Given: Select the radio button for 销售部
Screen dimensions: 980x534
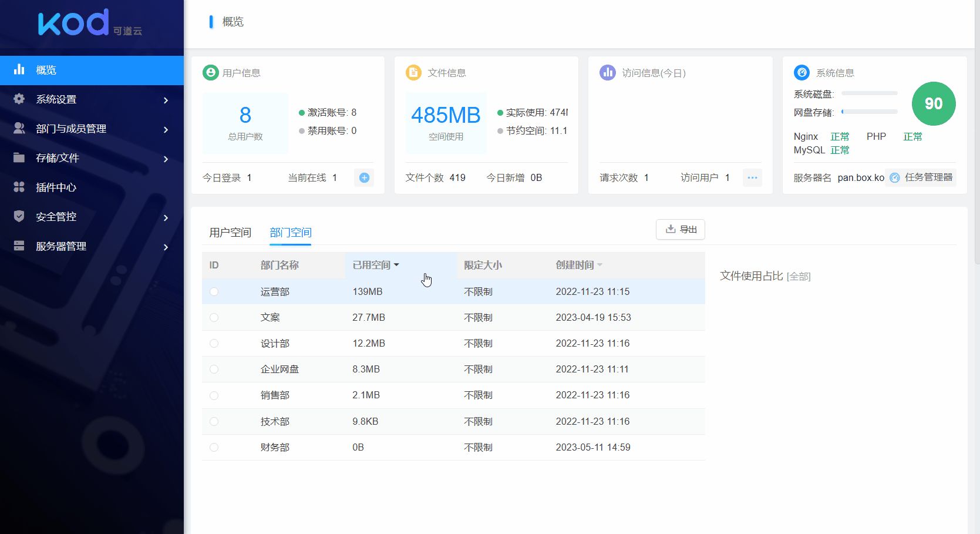Looking at the screenshot, I should pos(214,395).
